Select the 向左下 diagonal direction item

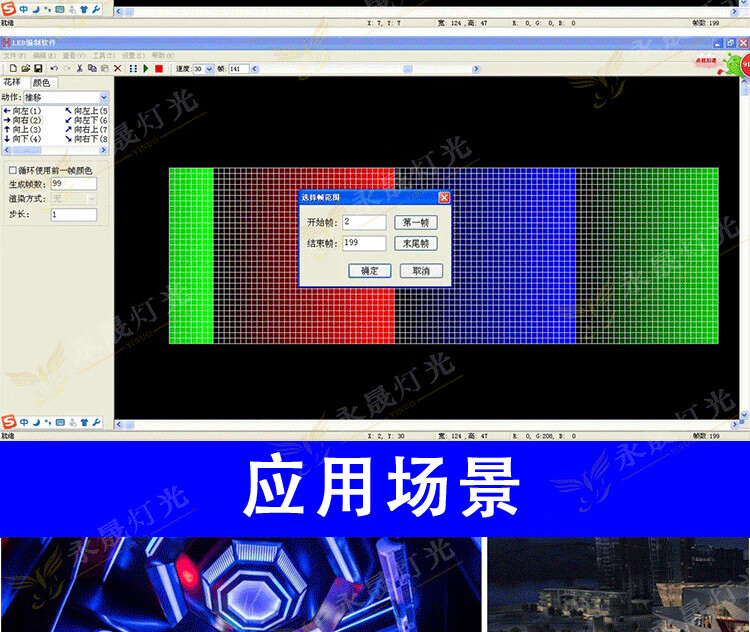(86, 120)
